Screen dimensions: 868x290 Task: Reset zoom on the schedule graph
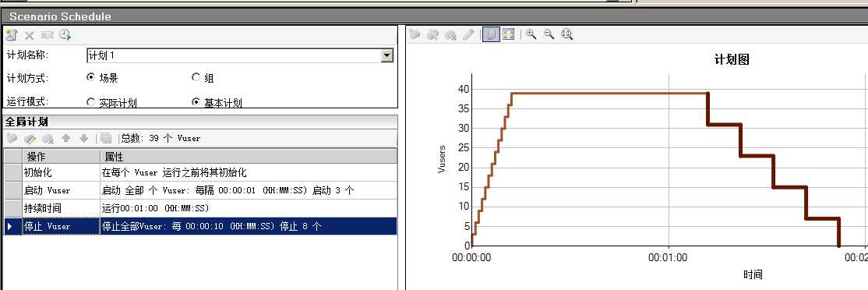[567, 34]
